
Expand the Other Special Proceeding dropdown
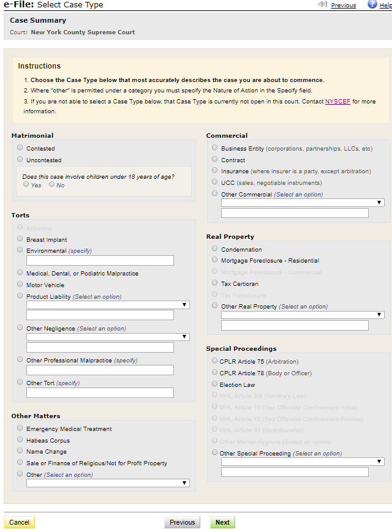[303, 462]
